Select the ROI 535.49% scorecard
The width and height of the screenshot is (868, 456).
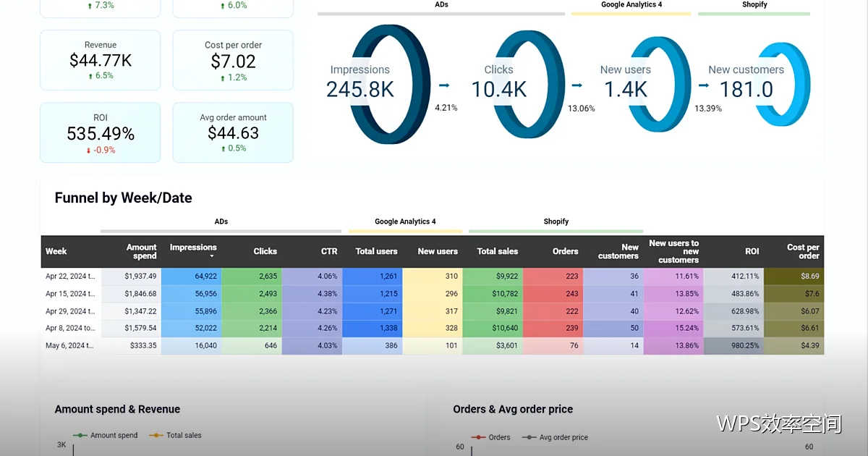tap(100, 132)
